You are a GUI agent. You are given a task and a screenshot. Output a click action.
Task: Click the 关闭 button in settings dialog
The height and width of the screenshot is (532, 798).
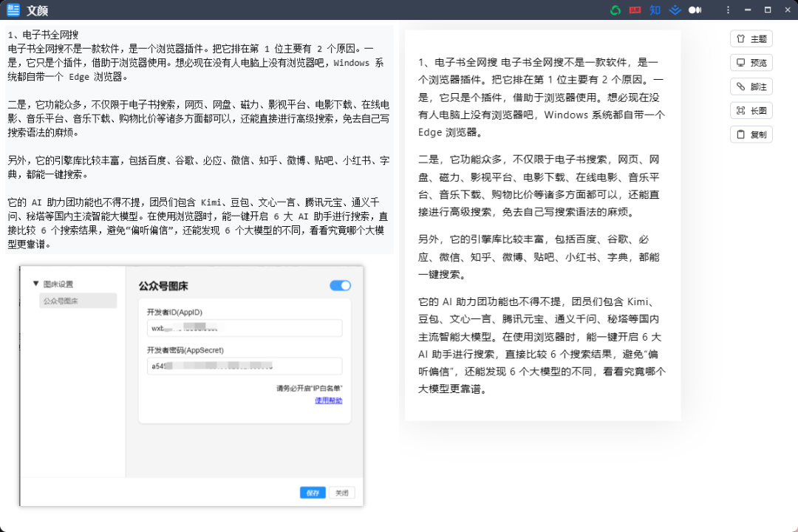pyautogui.click(x=342, y=493)
